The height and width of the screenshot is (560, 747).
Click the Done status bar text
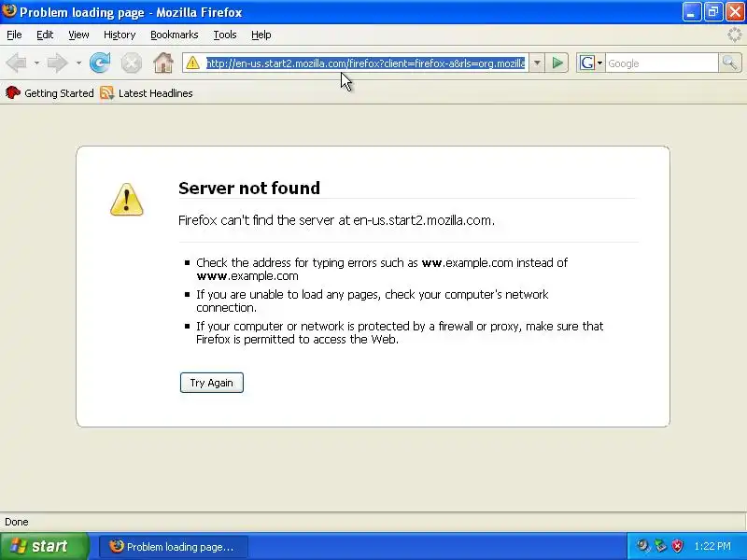[x=17, y=522]
